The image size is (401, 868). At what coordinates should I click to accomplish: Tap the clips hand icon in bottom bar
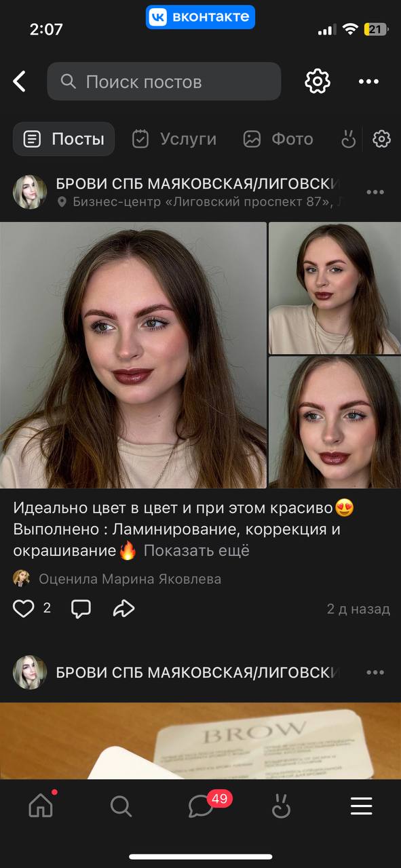pos(281,806)
